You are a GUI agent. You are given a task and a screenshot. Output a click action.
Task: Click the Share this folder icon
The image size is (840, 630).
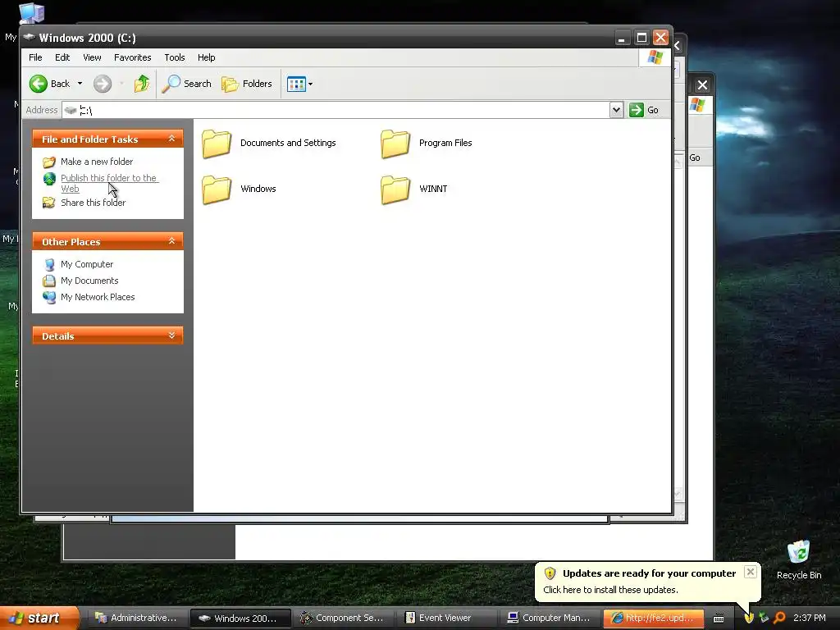pyautogui.click(x=49, y=203)
